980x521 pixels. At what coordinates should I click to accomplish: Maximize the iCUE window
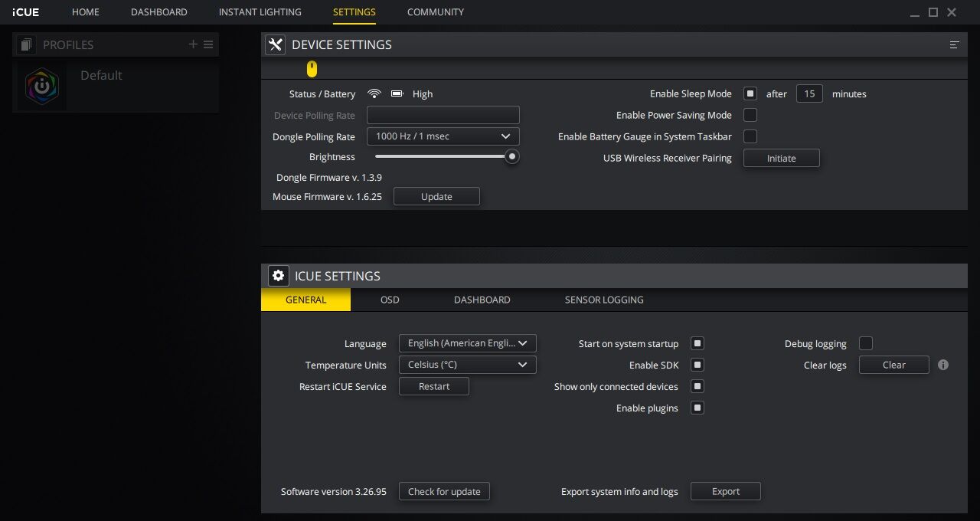(933, 12)
